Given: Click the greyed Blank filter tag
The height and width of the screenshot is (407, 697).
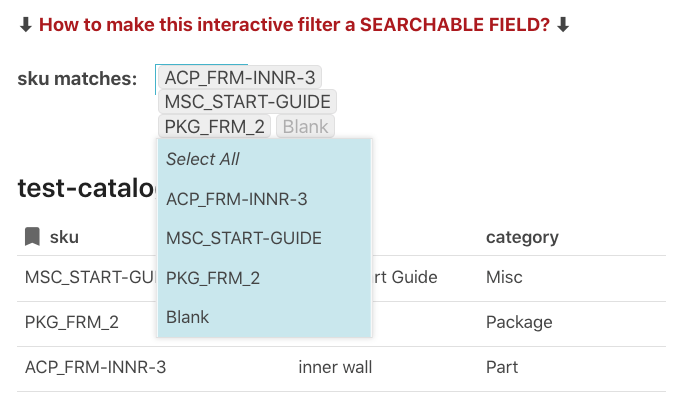Looking at the screenshot, I should (305, 127).
